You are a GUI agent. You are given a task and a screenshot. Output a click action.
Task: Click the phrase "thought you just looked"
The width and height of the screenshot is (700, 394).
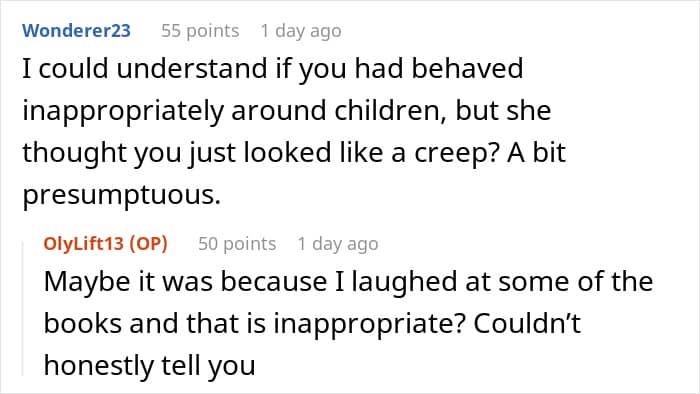pos(177,153)
